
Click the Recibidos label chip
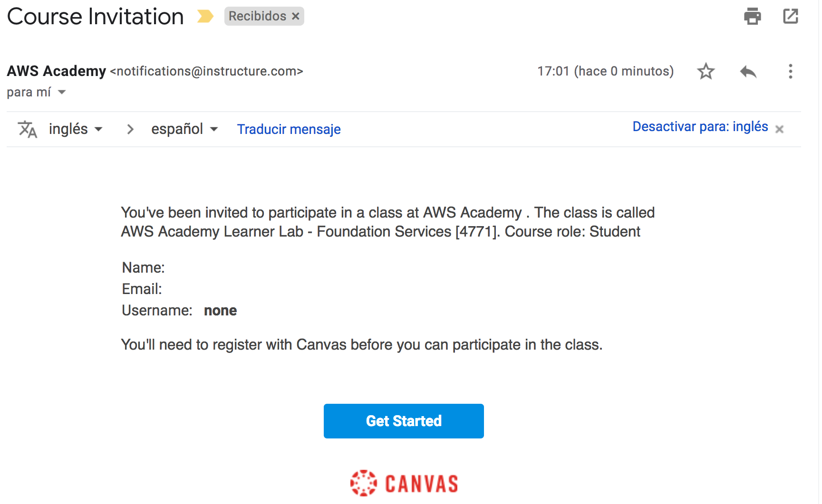[257, 16]
